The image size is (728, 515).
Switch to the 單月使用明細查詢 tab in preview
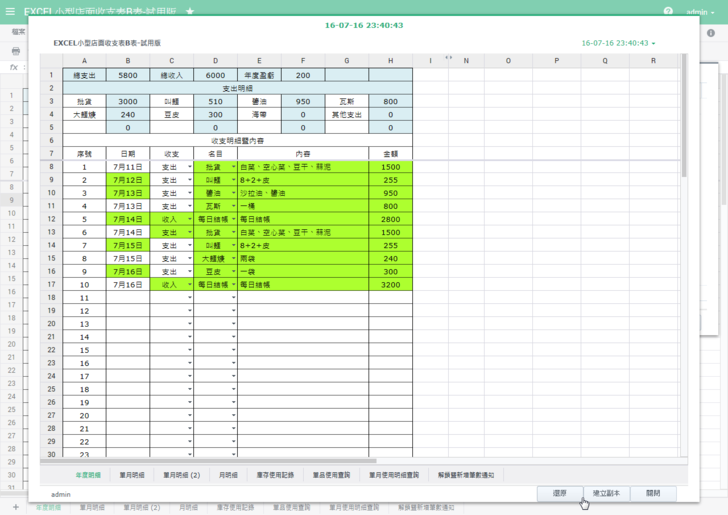click(394, 475)
